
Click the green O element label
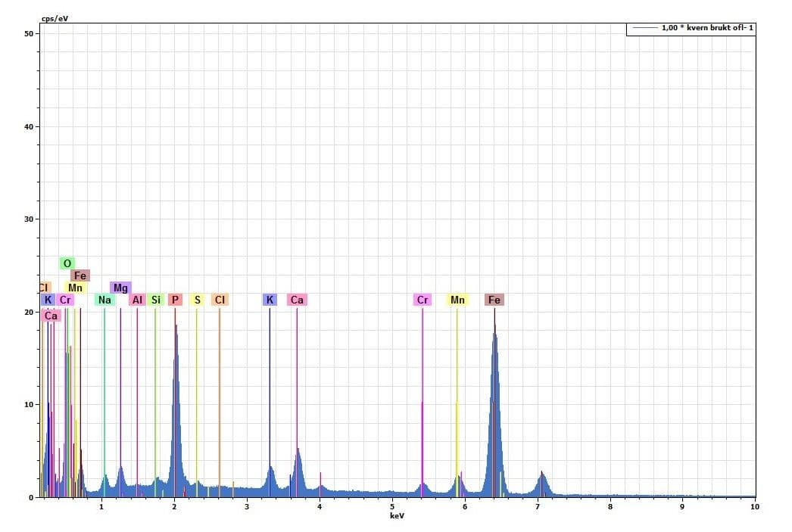(x=67, y=263)
